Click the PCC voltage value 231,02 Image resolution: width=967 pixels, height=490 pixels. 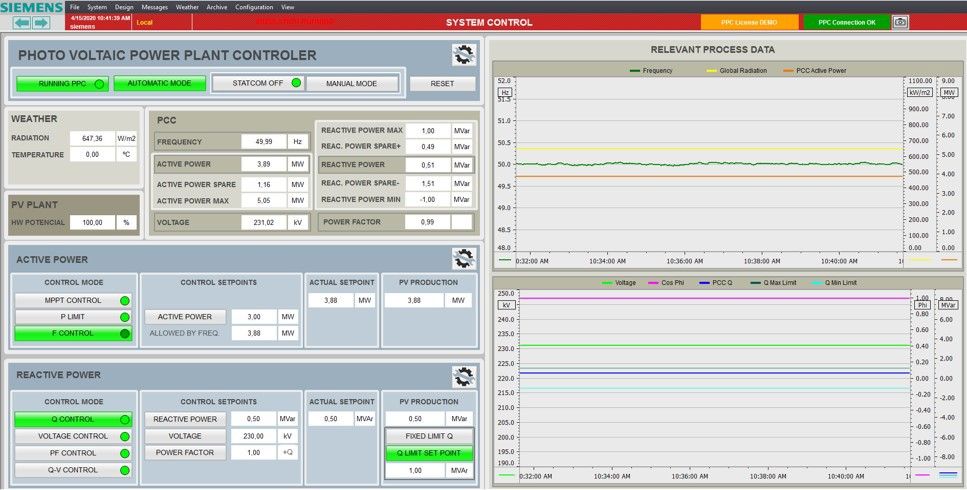[x=264, y=223]
